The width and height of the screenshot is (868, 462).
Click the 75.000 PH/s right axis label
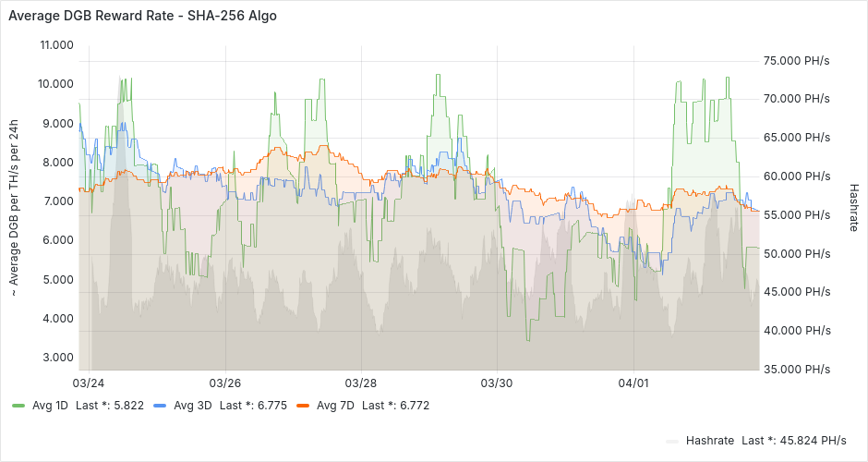pos(796,61)
